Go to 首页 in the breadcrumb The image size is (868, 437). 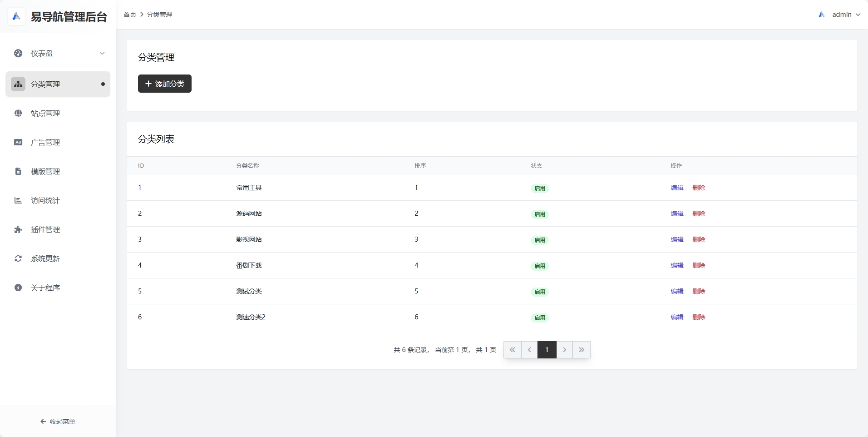click(x=129, y=14)
